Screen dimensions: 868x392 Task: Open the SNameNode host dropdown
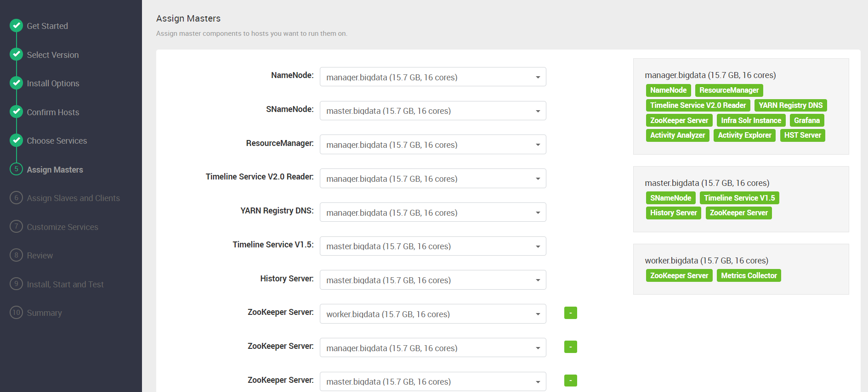[x=433, y=111]
